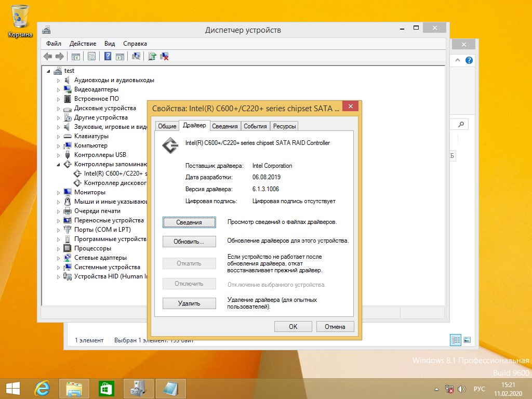Collapse the test root node
532x399 pixels.
click(x=48, y=71)
